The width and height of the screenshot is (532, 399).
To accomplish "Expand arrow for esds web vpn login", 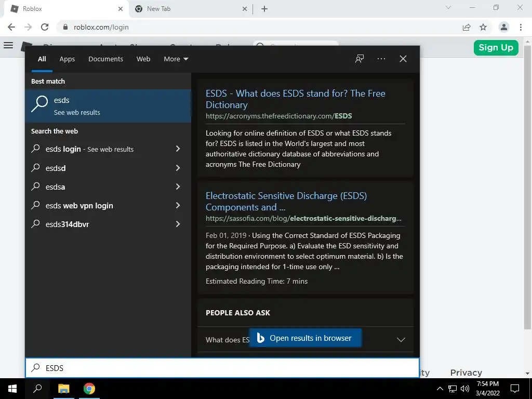I will tap(178, 205).
